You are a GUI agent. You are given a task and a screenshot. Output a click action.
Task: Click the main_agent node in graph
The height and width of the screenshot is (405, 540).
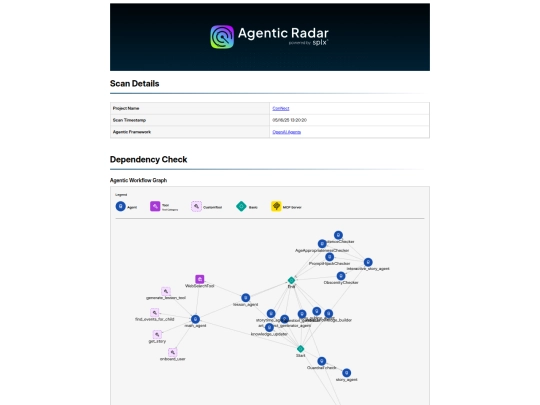[195, 319]
